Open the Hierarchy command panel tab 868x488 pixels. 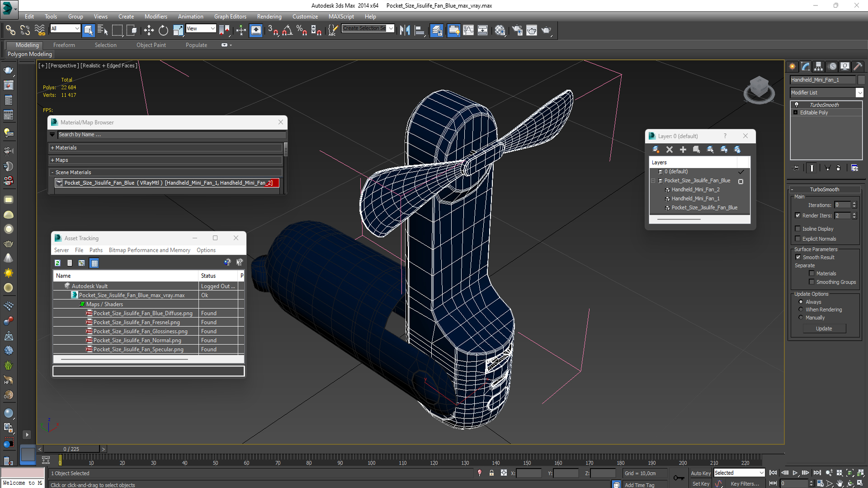[819, 66]
